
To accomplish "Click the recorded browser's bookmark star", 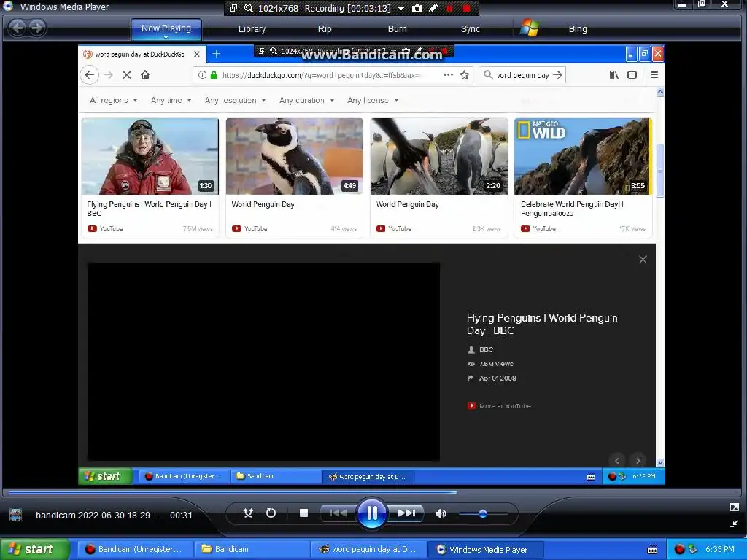I will click(465, 75).
